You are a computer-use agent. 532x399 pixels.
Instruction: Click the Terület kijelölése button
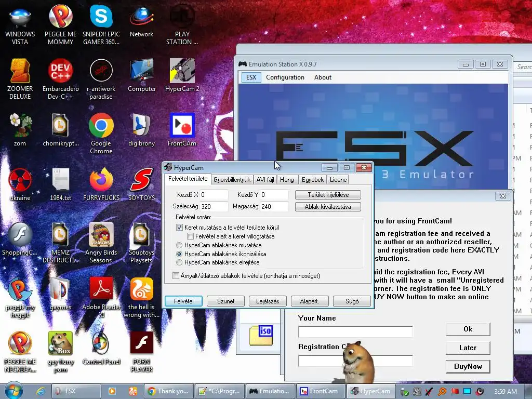pos(328,195)
